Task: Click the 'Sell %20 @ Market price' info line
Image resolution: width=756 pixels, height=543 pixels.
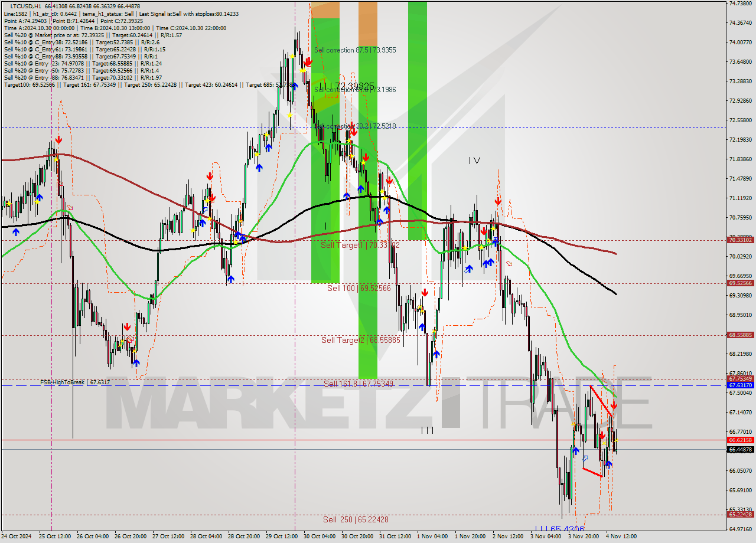Action: pyautogui.click(x=92, y=35)
